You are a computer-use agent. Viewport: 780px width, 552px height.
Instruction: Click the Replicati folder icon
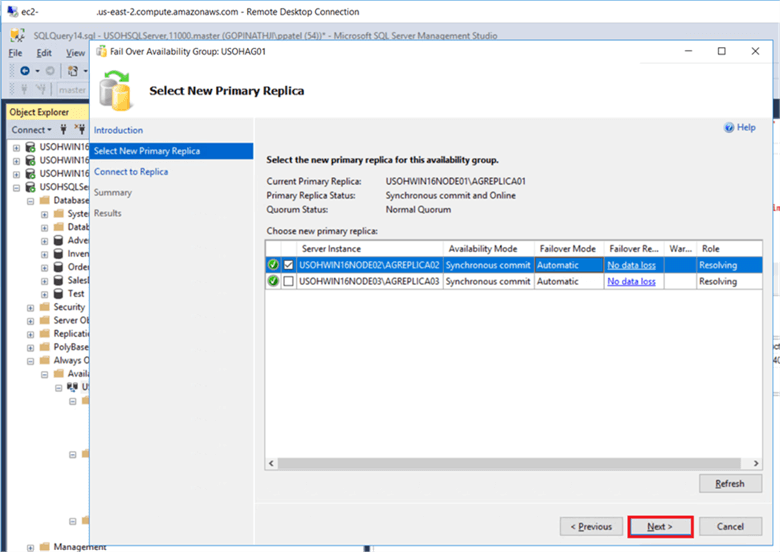[45, 333]
